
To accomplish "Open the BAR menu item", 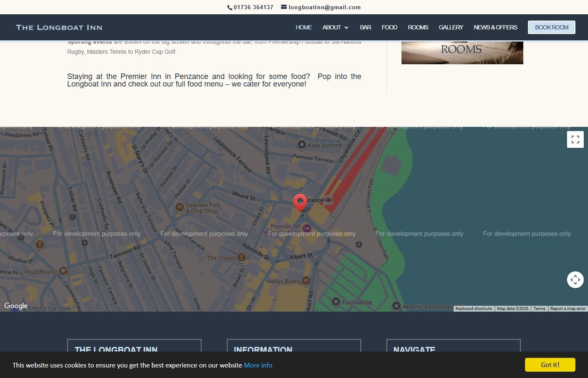I will tap(365, 27).
